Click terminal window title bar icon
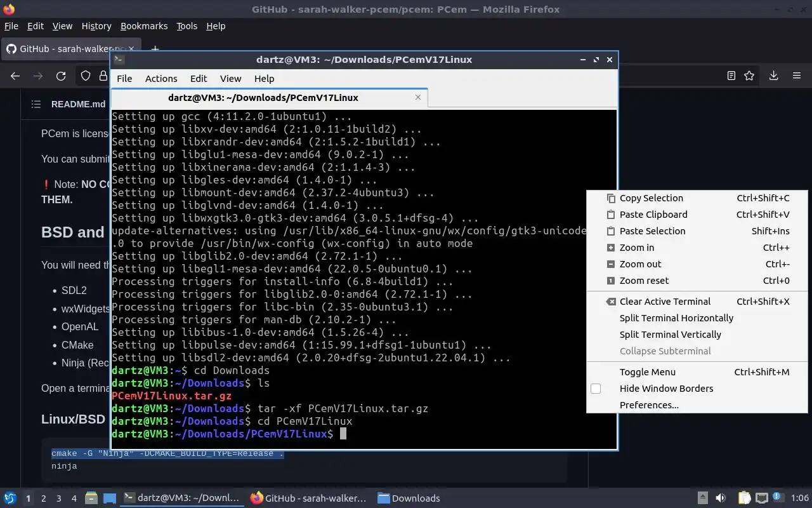The height and width of the screenshot is (508, 812). pyautogui.click(x=119, y=60)
